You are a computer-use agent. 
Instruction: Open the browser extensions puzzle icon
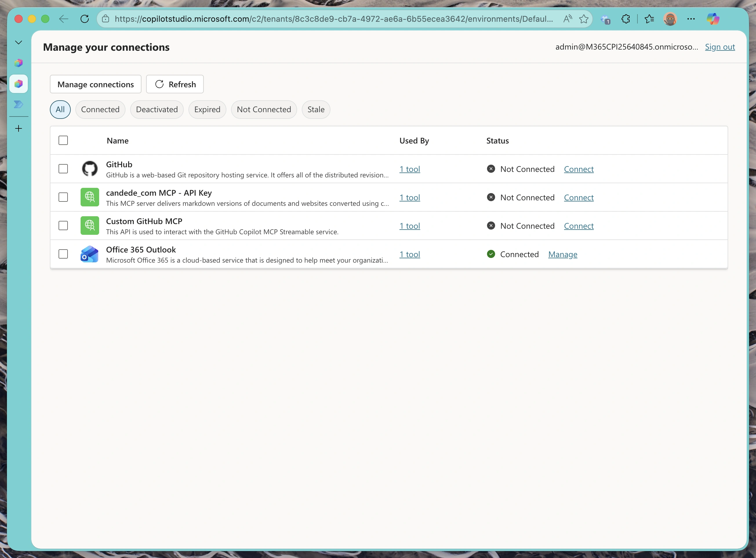coord(626,19)
